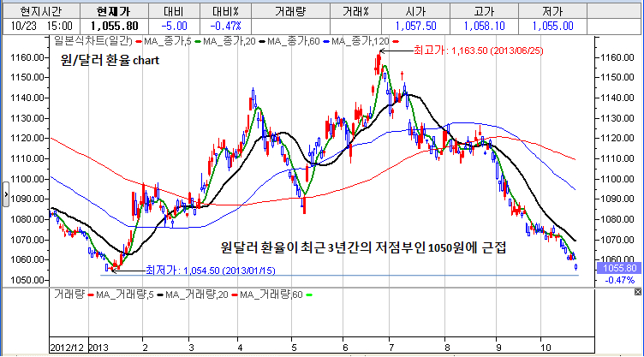Toggle the MA_거래량,5 volume legend entry
Image resolution: width=644 pixels, height=357 pixels.
124,295
